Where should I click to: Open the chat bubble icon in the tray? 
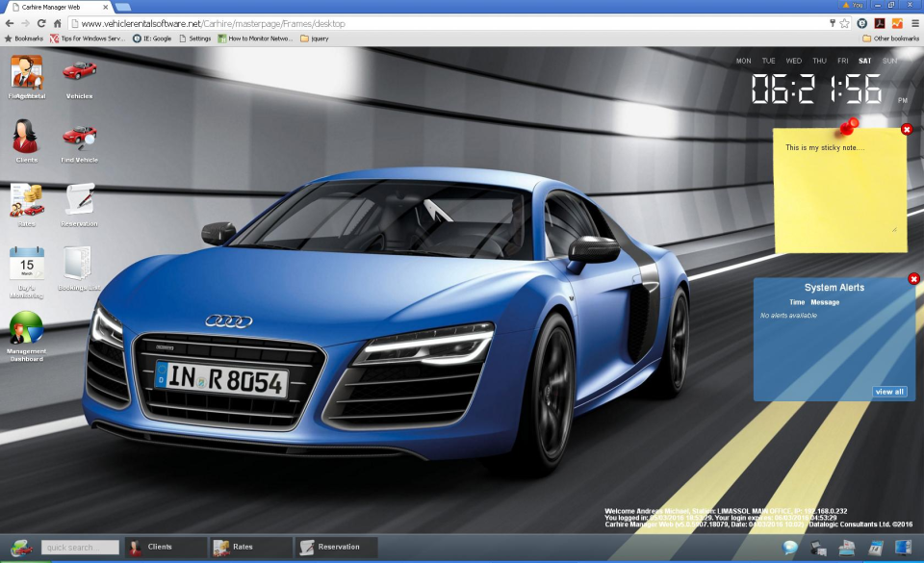coord(789,548)
